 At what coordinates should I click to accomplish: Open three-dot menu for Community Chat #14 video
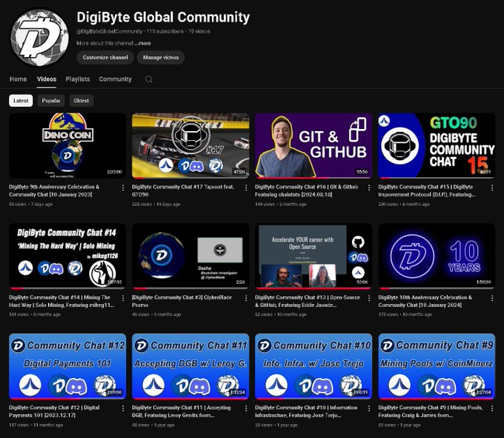pos(123,298)
